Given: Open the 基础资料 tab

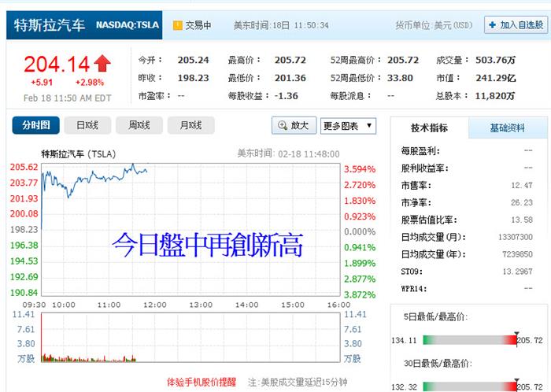Looking at the screenshot, I should (x=508, y=128).
